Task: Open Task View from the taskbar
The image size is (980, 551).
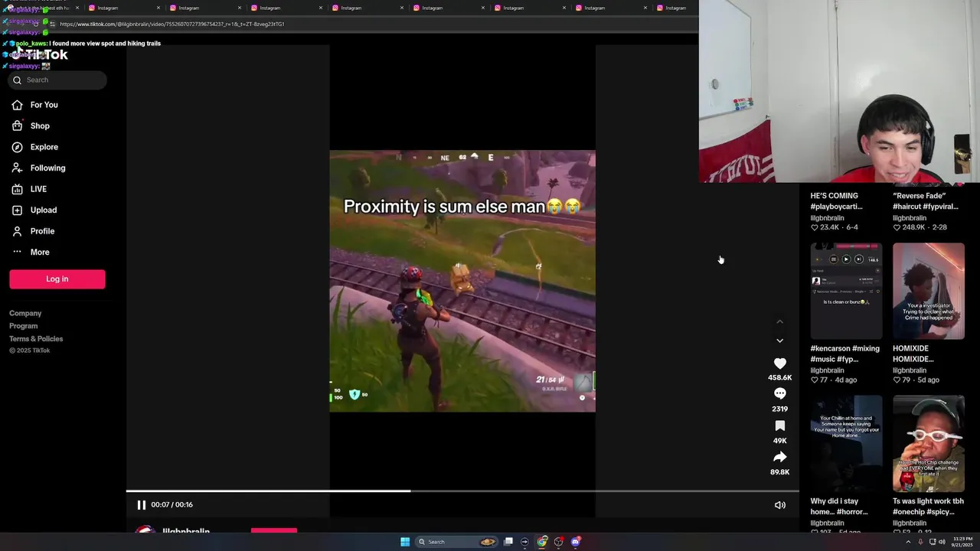Action: point(508,542)
